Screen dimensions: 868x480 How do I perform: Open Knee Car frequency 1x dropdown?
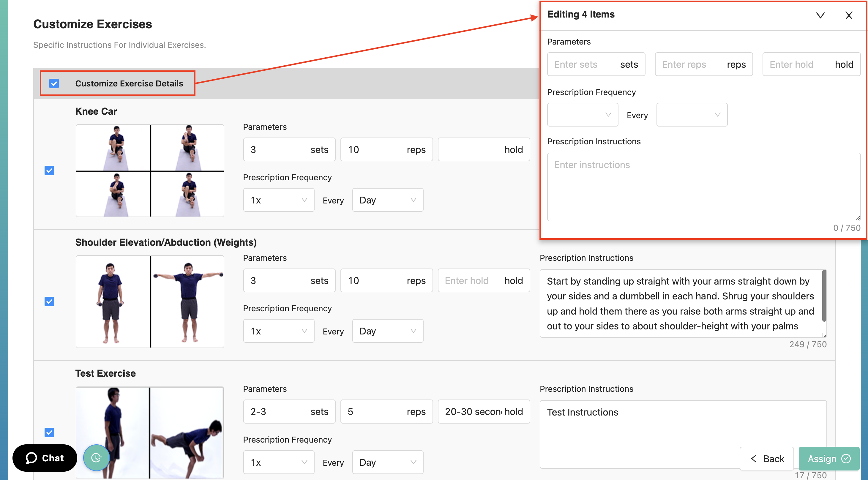coord(278,200)
